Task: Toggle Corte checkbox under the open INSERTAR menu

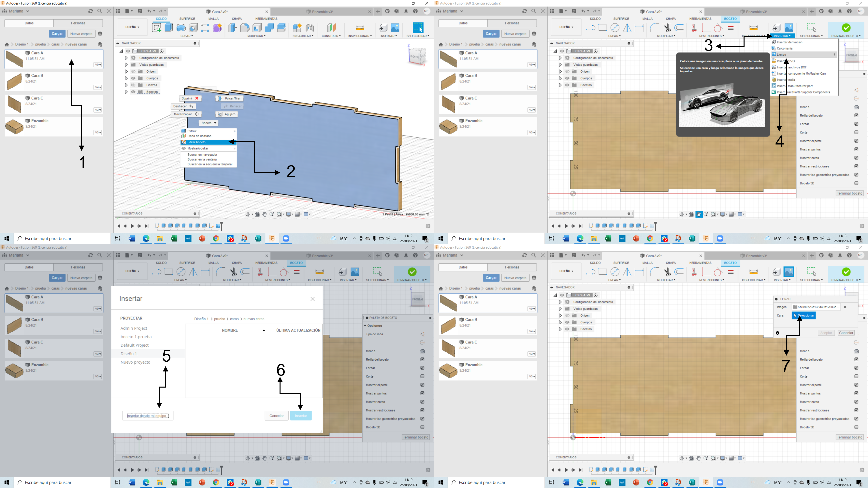Action: 856,132
